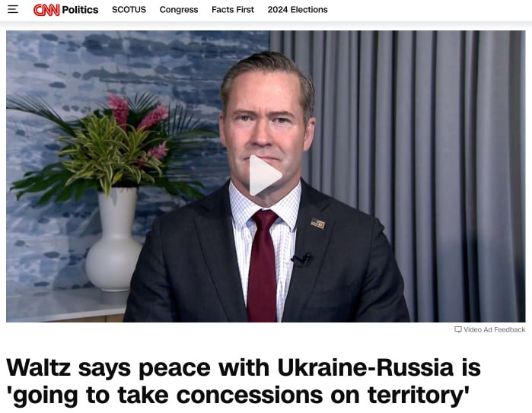The width and height of the screenshot is (532, 413).
Task: Click the white flower vase in the video
Action: pos(114,241)
